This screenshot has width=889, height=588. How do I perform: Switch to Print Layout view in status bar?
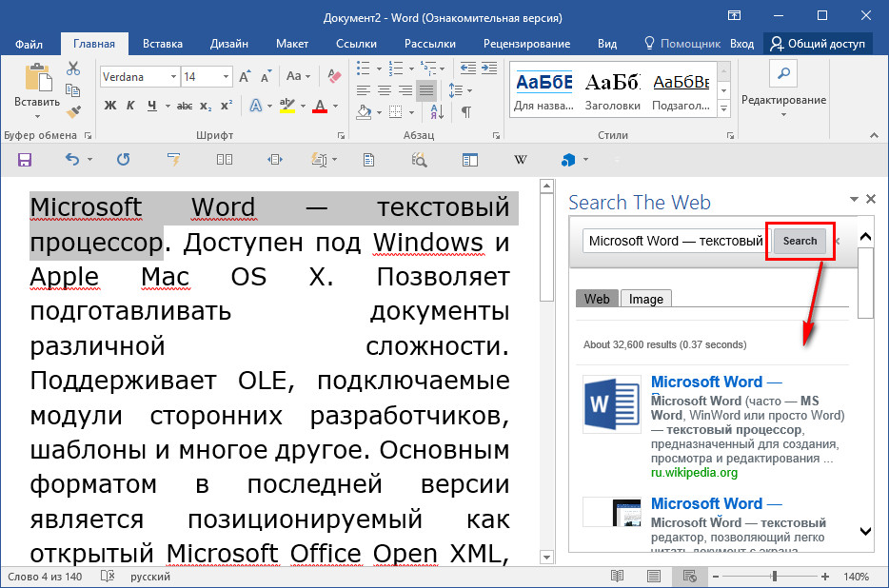click(654, 577)
